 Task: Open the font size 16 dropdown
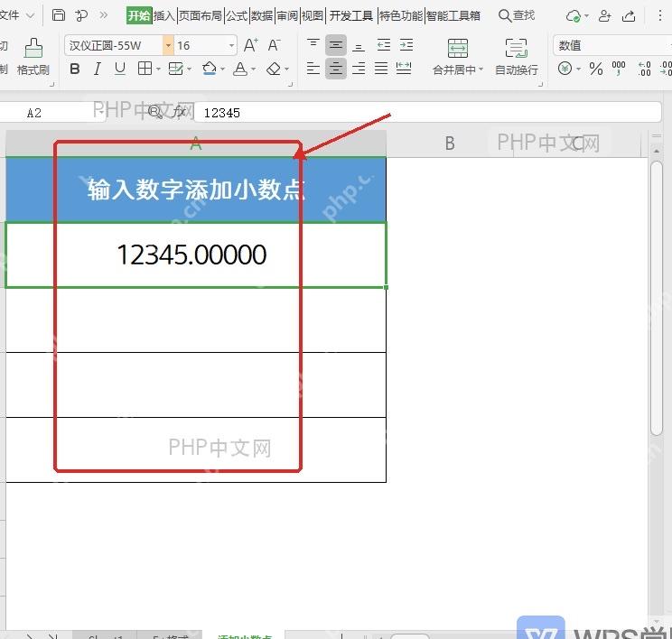[231, 45]
